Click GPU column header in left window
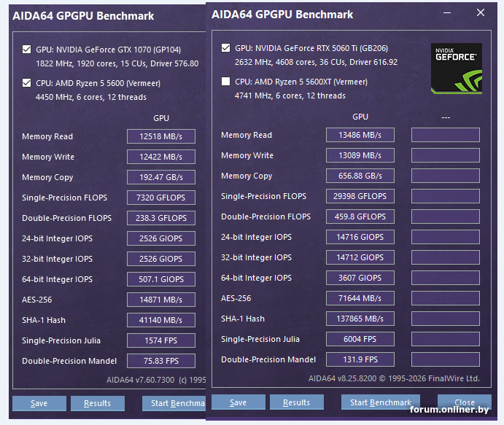The height and width of the screenshot is (425, 504). point(161,118)
